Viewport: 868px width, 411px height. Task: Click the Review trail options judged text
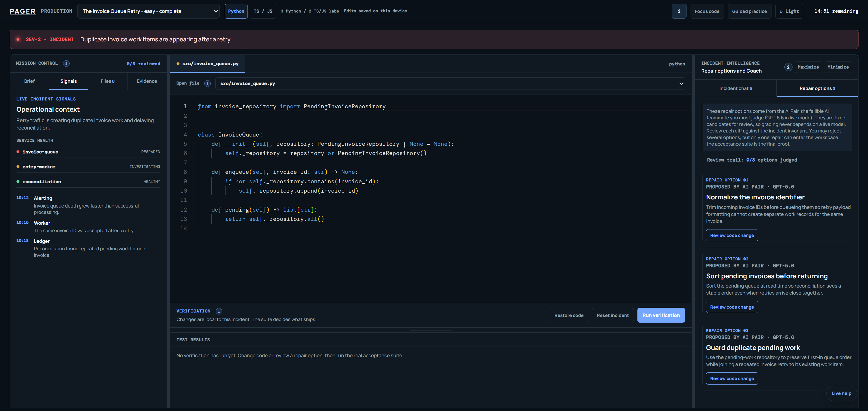click(x=752, y=160)
